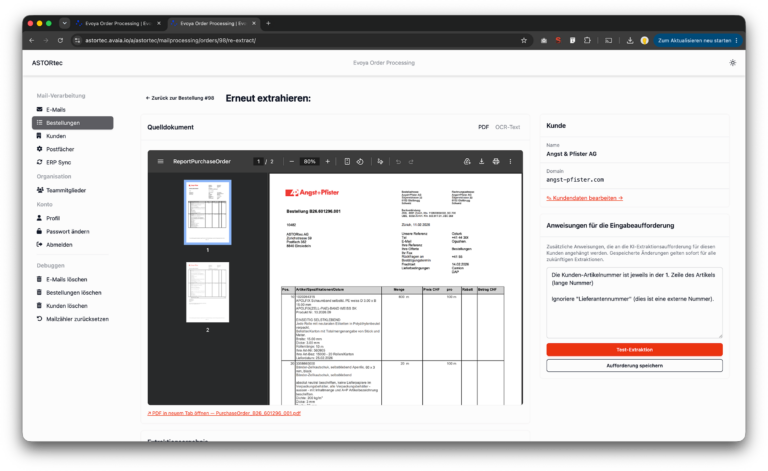Click the ReportPurchaseOrder PDF title
This screenshot has width=768, height=471.
click(202, 162)
